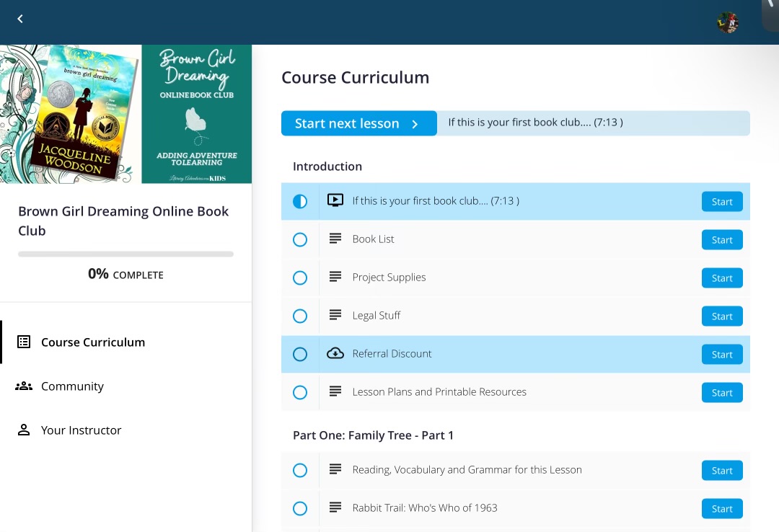This screenshot has height=532, width=779.
Task: Open the Your Instructor tab
Action: tap(81, 430)
